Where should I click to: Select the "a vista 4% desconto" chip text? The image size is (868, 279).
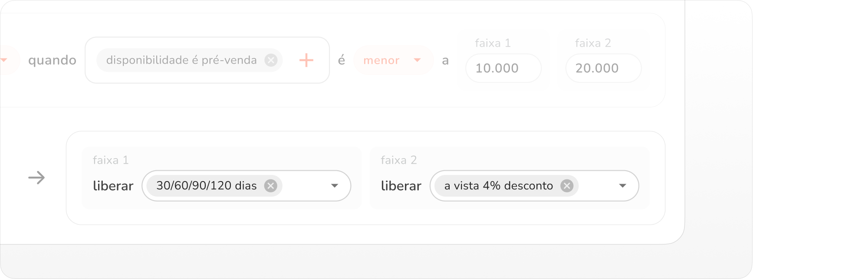[x=498, y=186]
